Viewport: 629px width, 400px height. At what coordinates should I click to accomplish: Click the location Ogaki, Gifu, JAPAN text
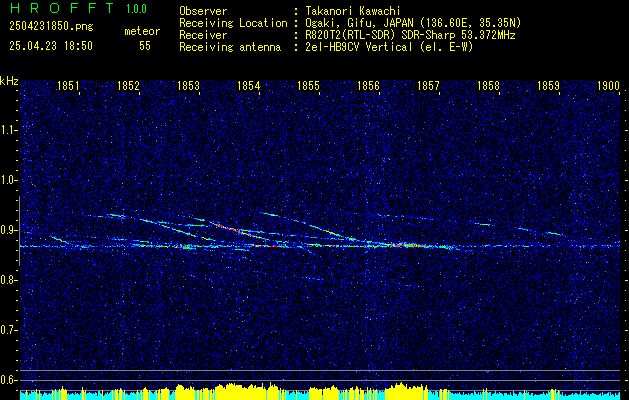coord(413,23)
